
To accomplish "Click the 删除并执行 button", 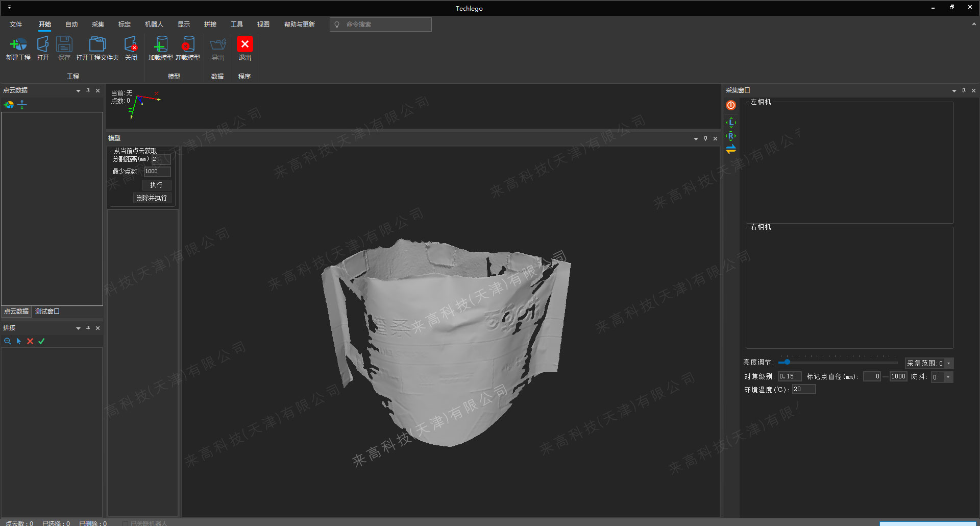I will [x=152, y=198].
